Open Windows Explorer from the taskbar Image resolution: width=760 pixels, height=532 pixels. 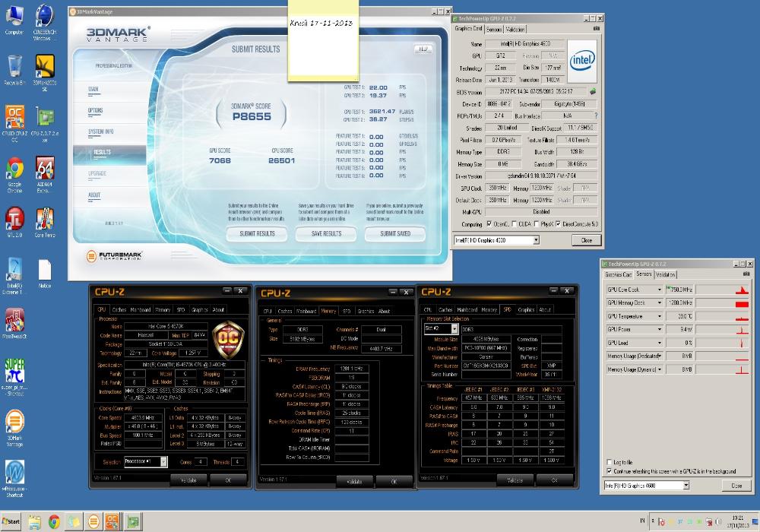tap(34, 522)
